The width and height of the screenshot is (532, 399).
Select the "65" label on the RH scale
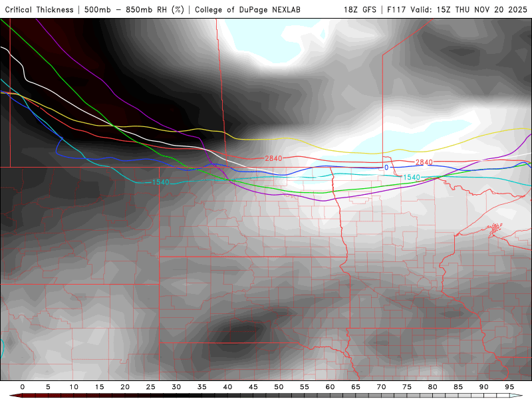tap(356, 387)
